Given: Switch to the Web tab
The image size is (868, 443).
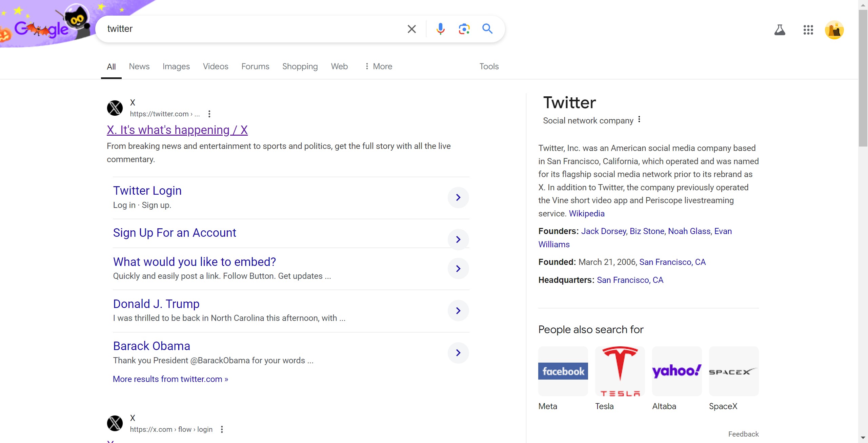Looking at the screenshot, I should coord(339,66).
